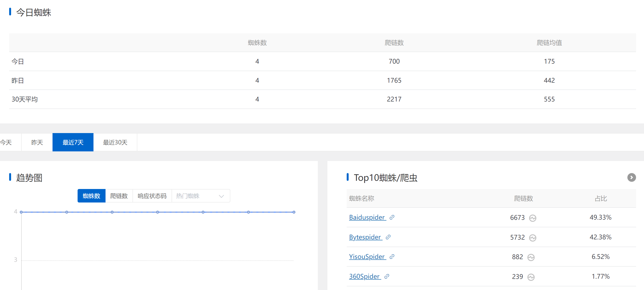Click 30天平均 row label
Viewport: 644px width, 290px height.
click(25, 99)
